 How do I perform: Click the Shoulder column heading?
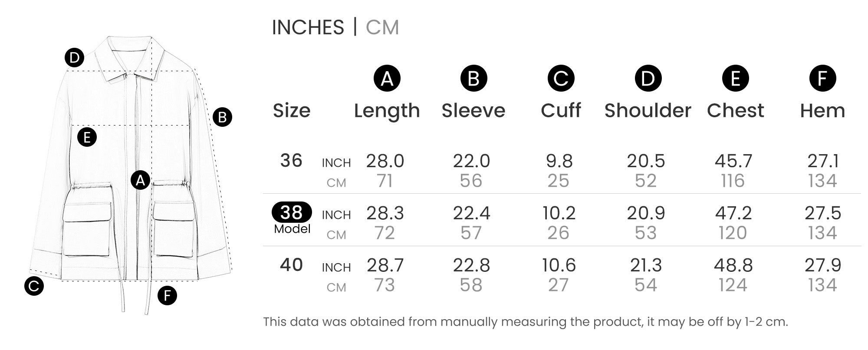(648, 111)
